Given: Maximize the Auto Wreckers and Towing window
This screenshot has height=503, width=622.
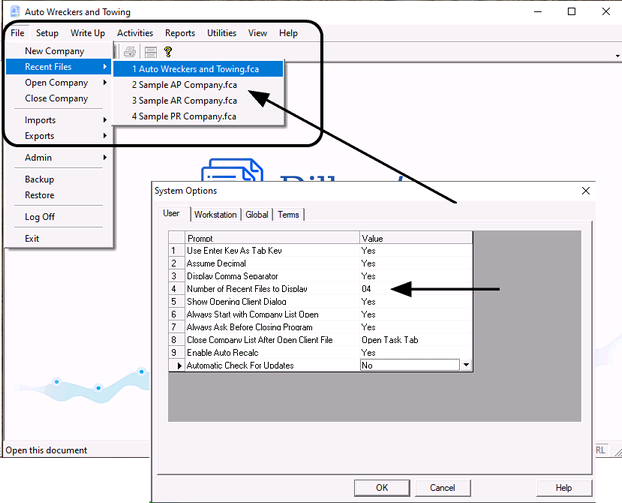Looking at the screenshot, I should point(572,12).
